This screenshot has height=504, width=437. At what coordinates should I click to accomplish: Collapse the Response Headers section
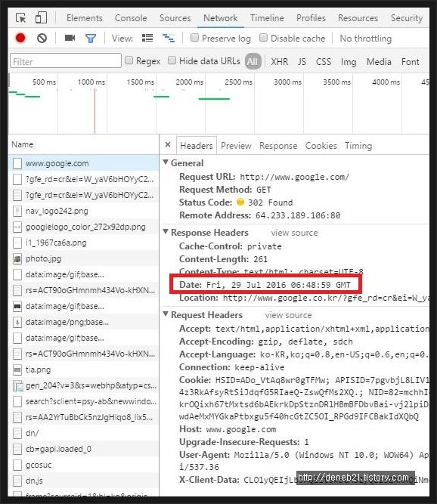click(x=166, y=232)
